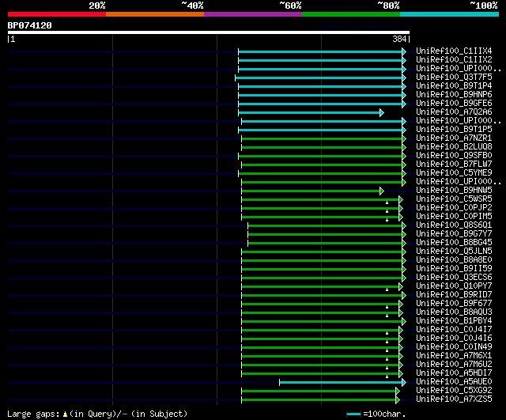Click the yellow gap marker under UniRef100_Q10PY7
This screenshot has width=506, height=420.
pos(387,290)
